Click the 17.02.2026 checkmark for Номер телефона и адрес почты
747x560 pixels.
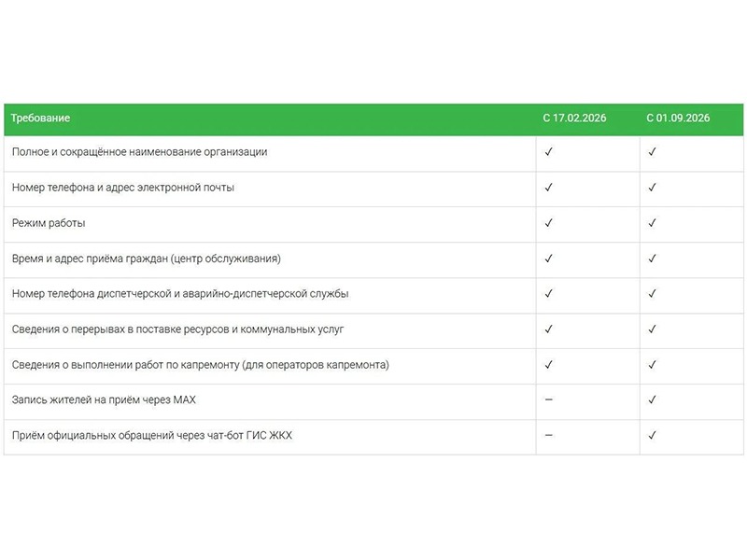coord(549,188)
